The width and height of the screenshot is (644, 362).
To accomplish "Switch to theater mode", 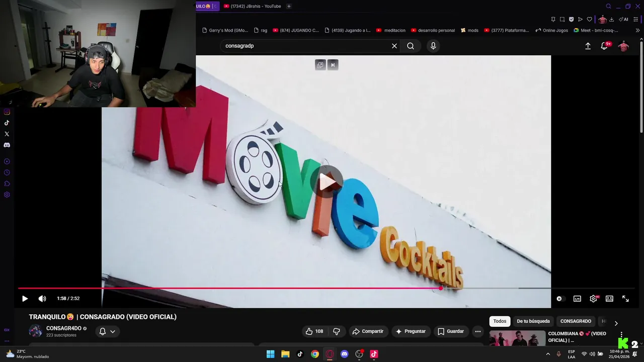I will [x=609, y=299].
